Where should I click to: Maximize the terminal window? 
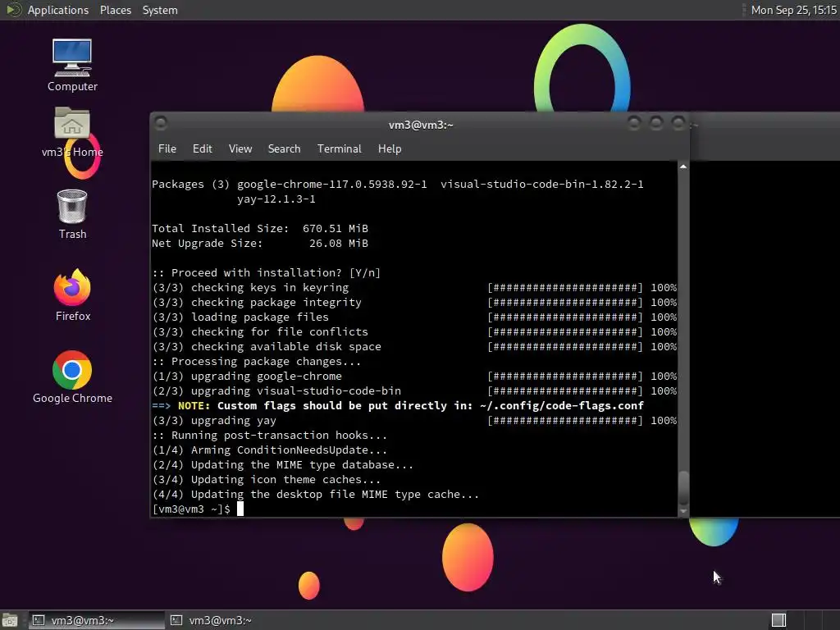click(656, 124)
